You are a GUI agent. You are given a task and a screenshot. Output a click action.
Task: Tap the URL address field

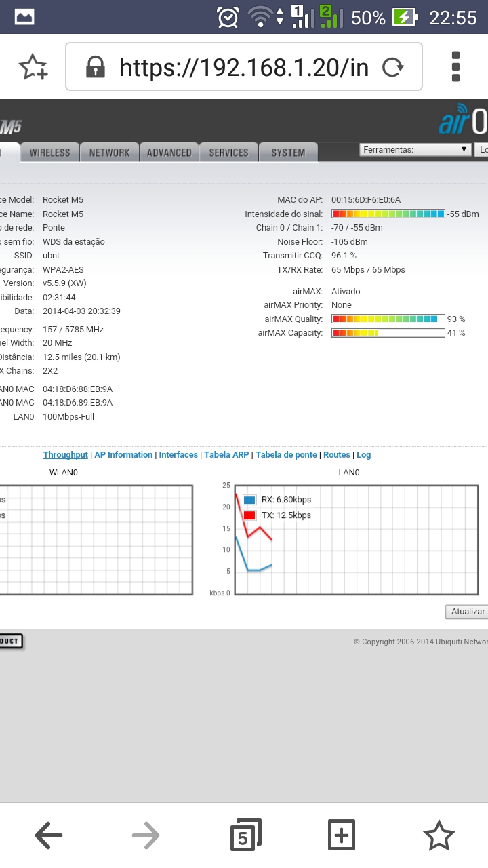click(244, 66)
